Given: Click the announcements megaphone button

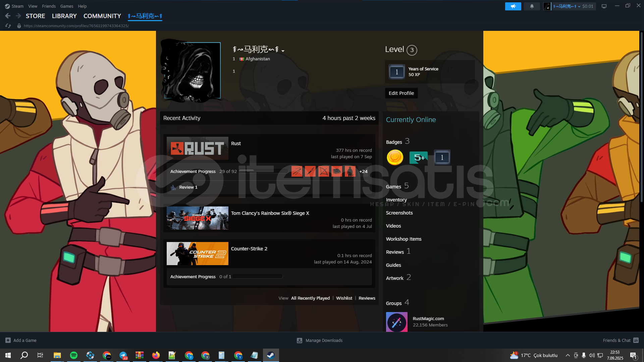Looking at the screenshot, I should [513, 6].
